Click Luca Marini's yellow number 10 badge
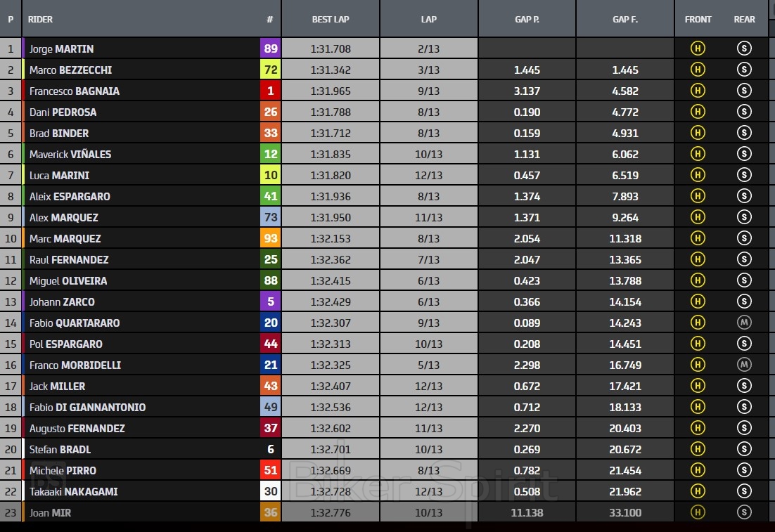Image resolution: width=775 pixels, height=532 pixels. (x=270, y=175)
